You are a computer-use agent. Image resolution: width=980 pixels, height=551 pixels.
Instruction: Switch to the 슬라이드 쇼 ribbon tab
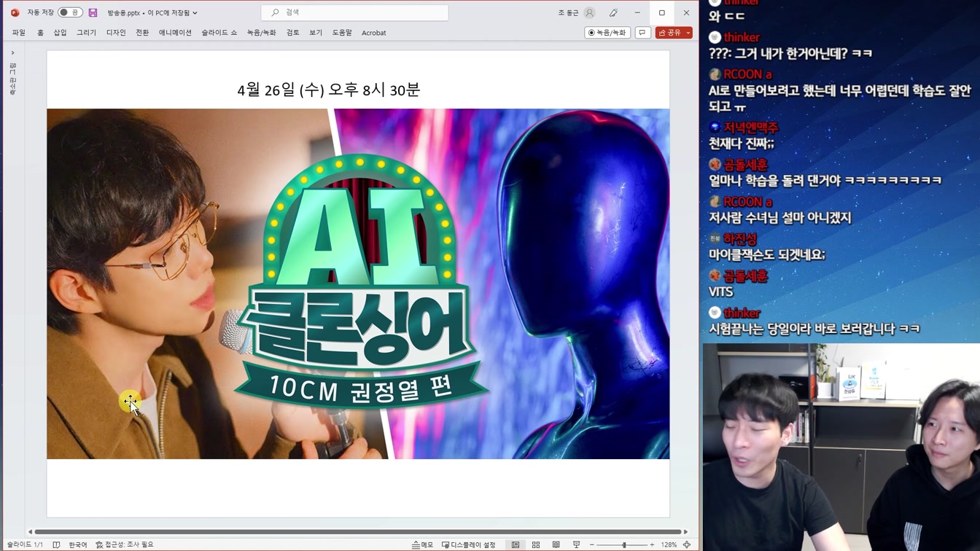click(x=219, y=33)
